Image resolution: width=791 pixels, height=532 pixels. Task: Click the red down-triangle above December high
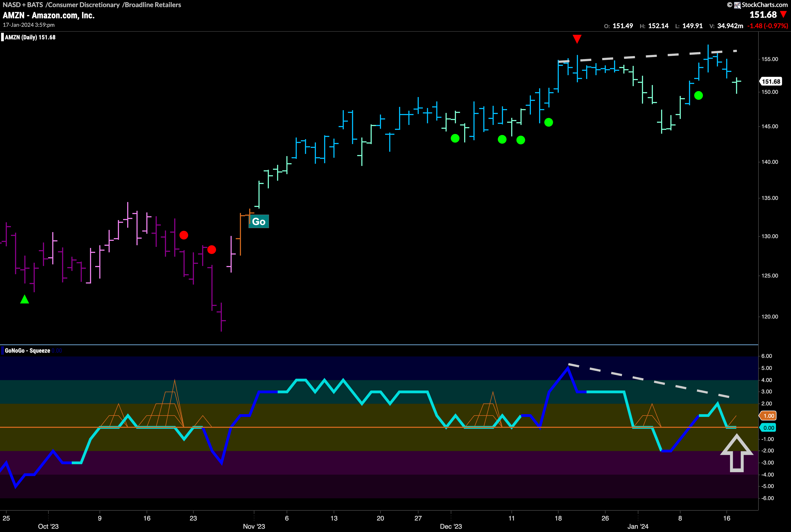click(x=577, y=39)
